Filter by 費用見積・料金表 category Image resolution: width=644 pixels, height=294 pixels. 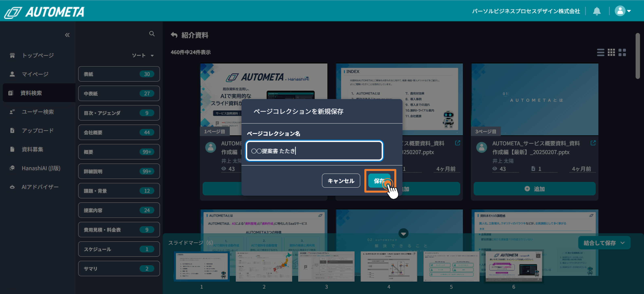(x=119, y=230)
